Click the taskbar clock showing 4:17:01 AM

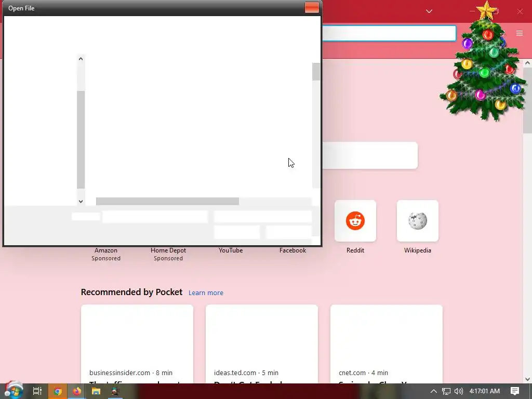coord(485,391)
